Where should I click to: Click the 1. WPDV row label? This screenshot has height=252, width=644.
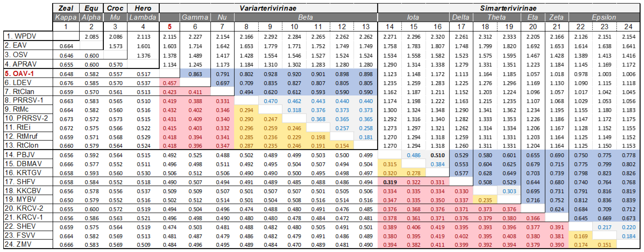[21, 36]
